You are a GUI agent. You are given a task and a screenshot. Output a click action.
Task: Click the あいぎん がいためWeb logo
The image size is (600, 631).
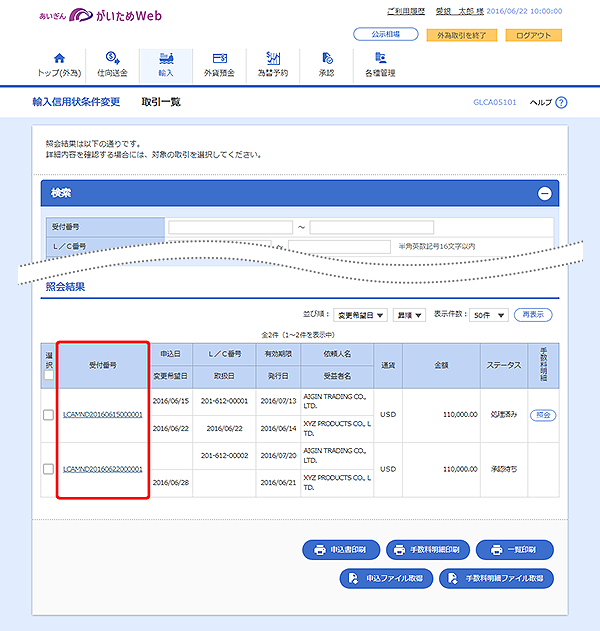click(x=101, y=16)
